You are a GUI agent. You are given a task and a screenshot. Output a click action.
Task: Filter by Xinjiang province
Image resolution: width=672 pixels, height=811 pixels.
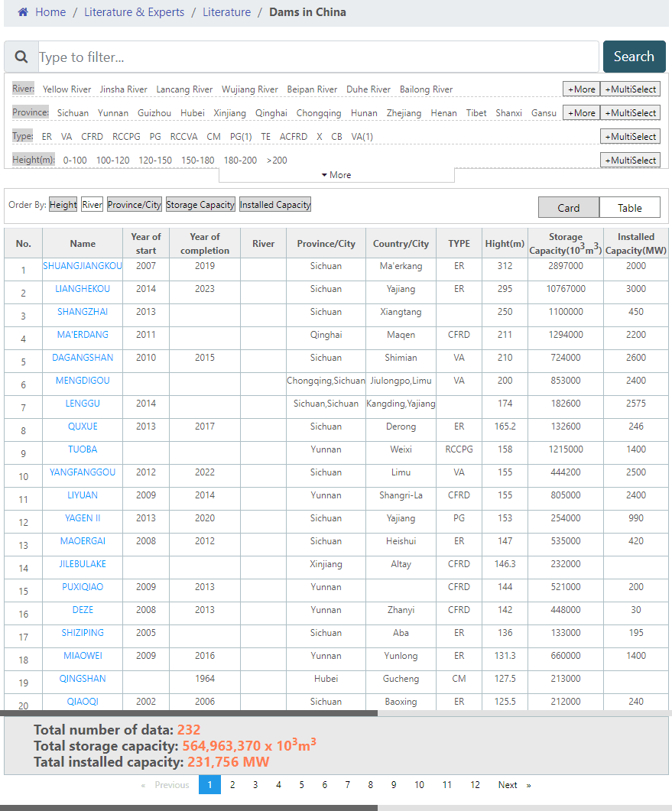pyautogui.click(x=229, y=113)
